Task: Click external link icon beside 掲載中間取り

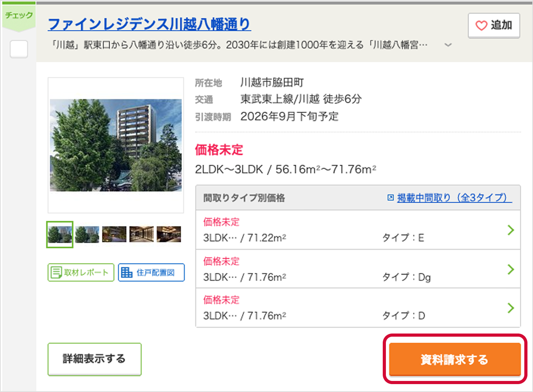Action: (x=390, y=198)
